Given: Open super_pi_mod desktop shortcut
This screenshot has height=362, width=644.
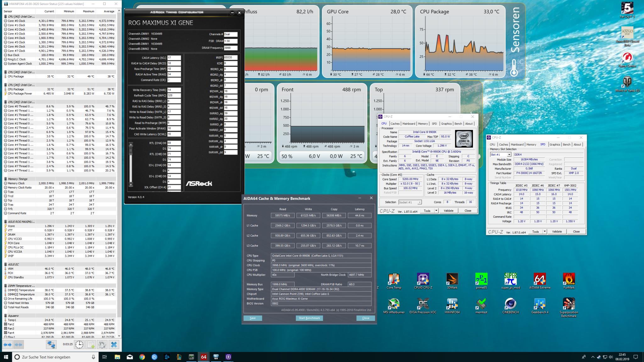Looking at the screenshot, I should point(510,281).
